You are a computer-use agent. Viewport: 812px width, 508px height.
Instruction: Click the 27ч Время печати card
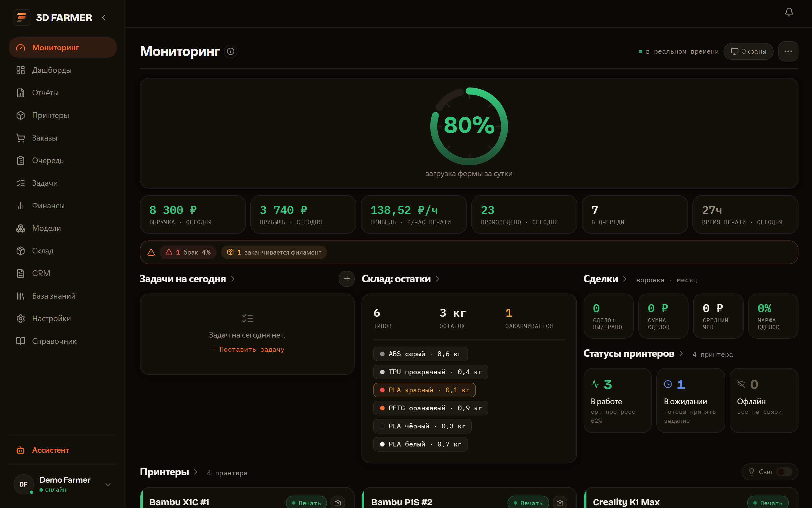click(745, 214)
